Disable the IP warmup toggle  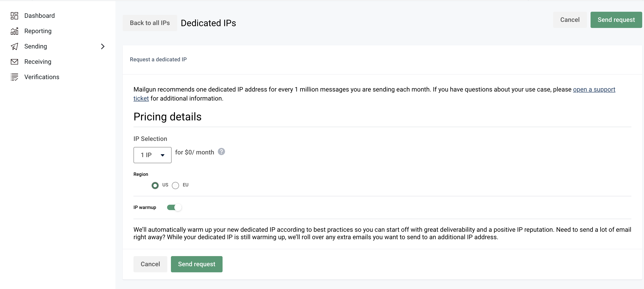[x=174, y=207]
